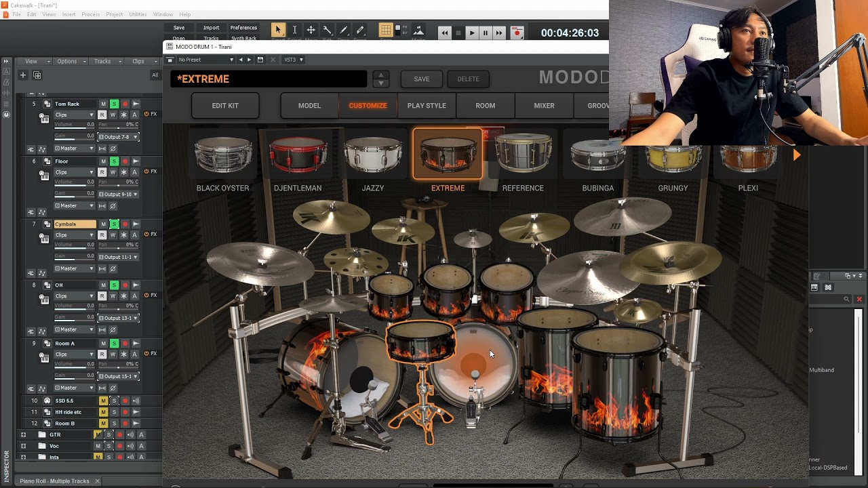Open OH Output 13-1 dropdown
Screen dimensions: 868x488
(x=119, y=318)
